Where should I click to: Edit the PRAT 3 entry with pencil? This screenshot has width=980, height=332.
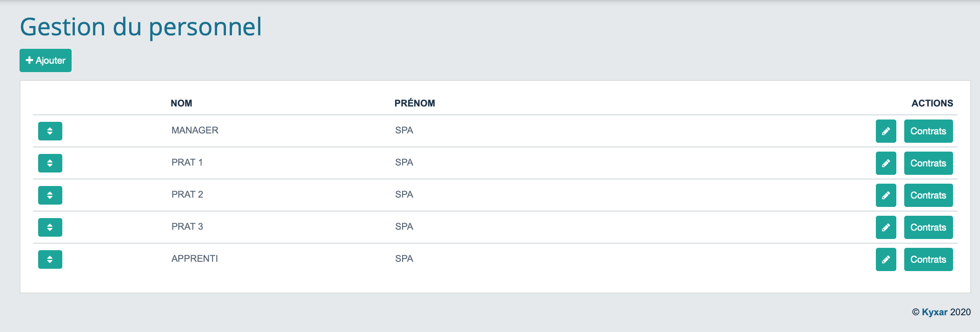tap(886, 227)
